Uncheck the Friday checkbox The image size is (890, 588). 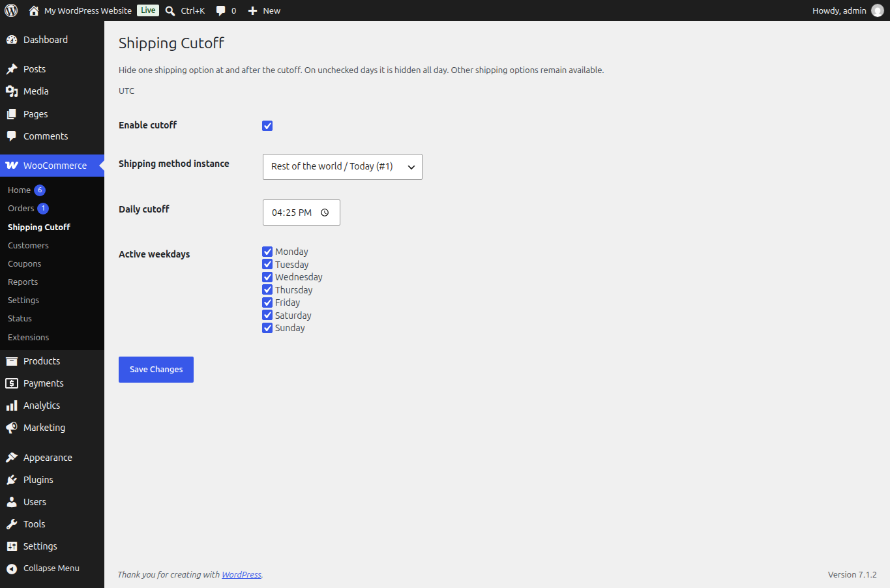267,302
